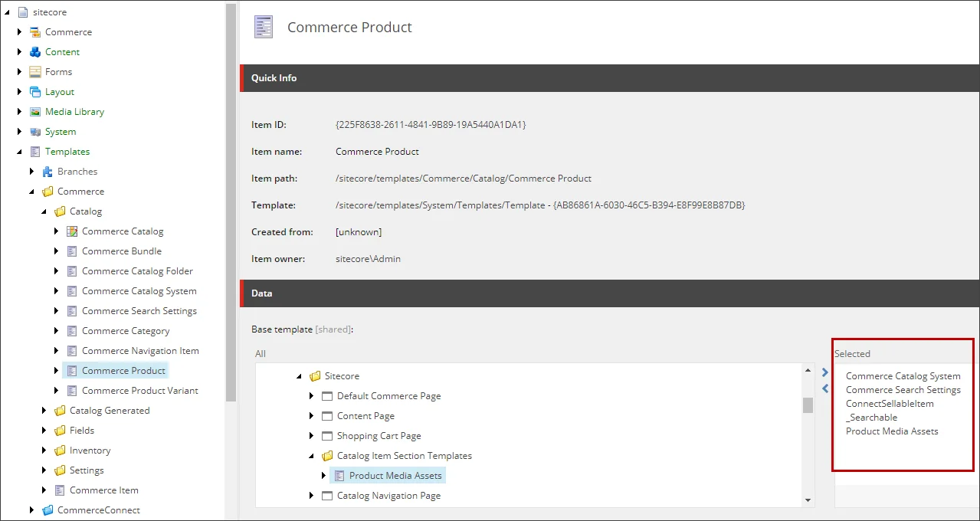This screenshot has height=521, width=980.
Task: Click the content tree vertical scrollbar
Action: pos(231,202)
